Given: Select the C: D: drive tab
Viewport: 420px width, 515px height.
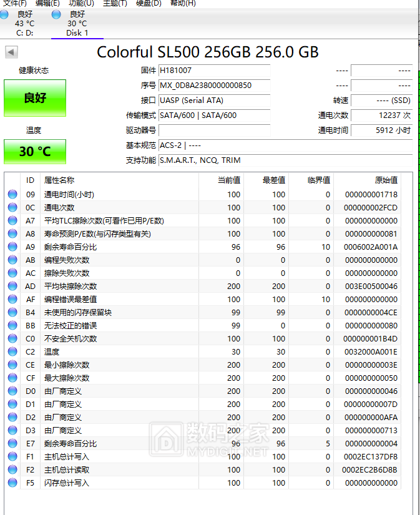Looking at the screenshot, I should click(25, 24).
